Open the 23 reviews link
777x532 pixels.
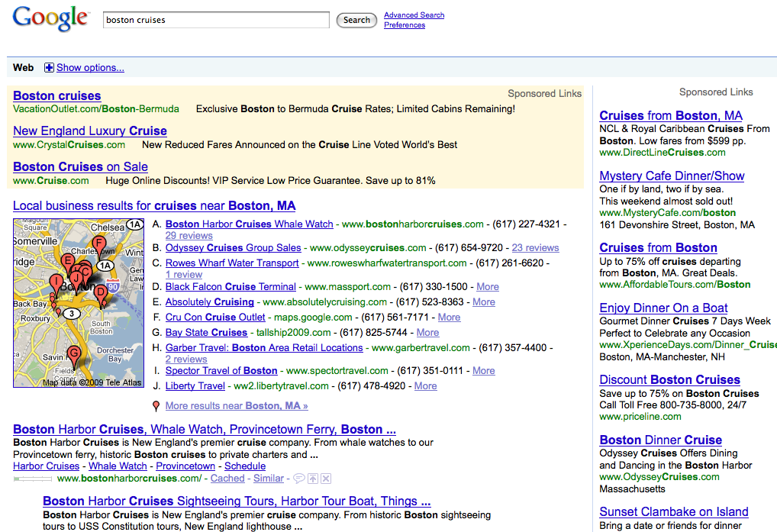coord(535,247)
